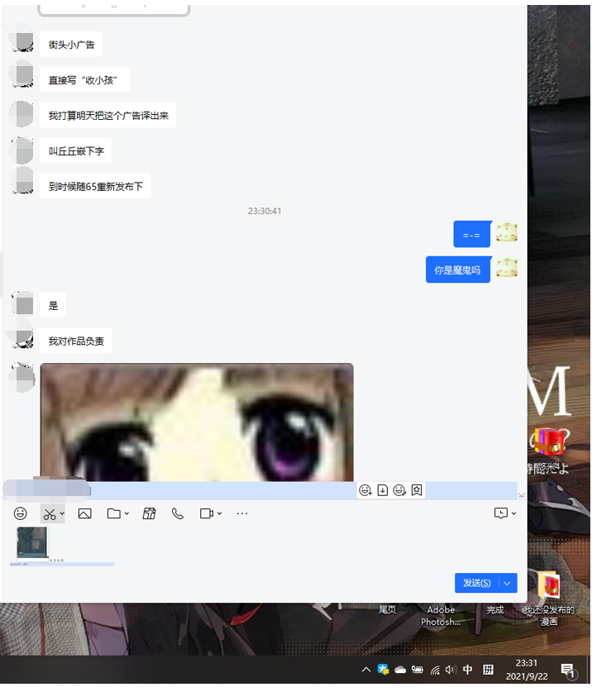Click the send picture icon

coord(84,513)
